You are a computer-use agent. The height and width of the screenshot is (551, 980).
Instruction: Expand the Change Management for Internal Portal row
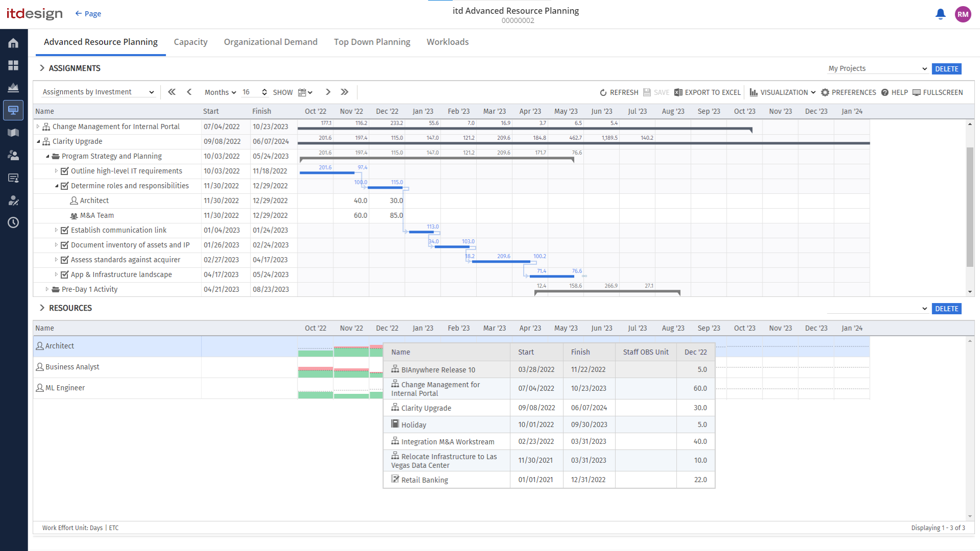click(38, 127)
